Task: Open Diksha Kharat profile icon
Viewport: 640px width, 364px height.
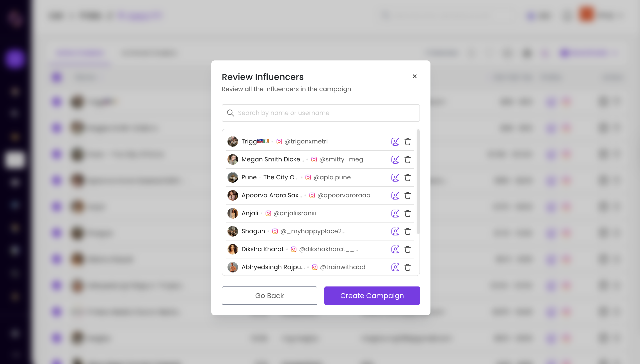Action: pos(395,249)
